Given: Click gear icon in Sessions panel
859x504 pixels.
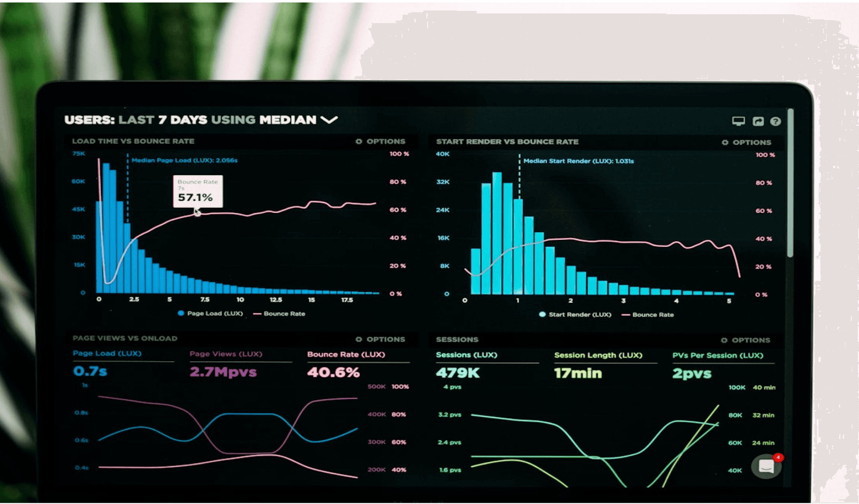Looking at the screenshot, I should pyautogui.click(x=724, y=340).
